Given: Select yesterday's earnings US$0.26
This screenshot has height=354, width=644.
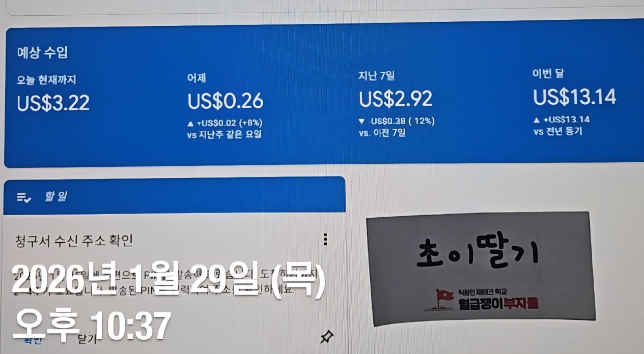Looking at the screenshot, I should tap(226, 101).
